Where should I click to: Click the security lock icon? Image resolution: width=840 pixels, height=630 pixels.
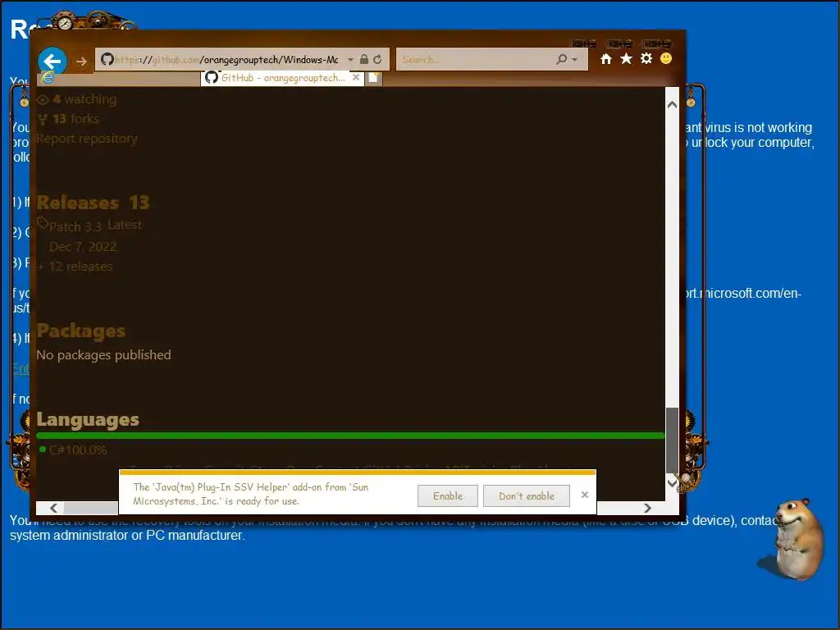[364, 59]
